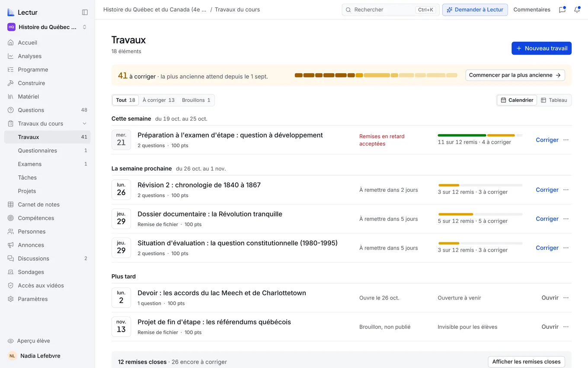This screenshot has height=368, width=588.
Task: Open Analyses in the sidebar
Action: pos(47,56)
